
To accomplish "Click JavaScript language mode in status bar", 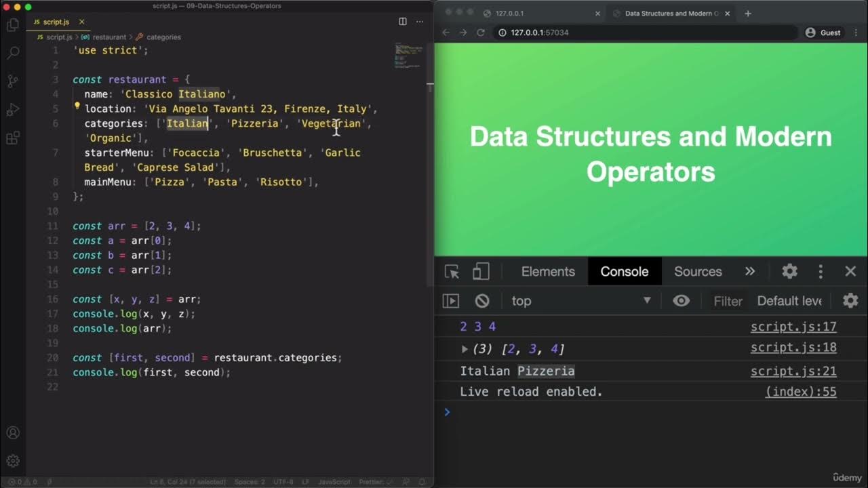I will 334,482.
